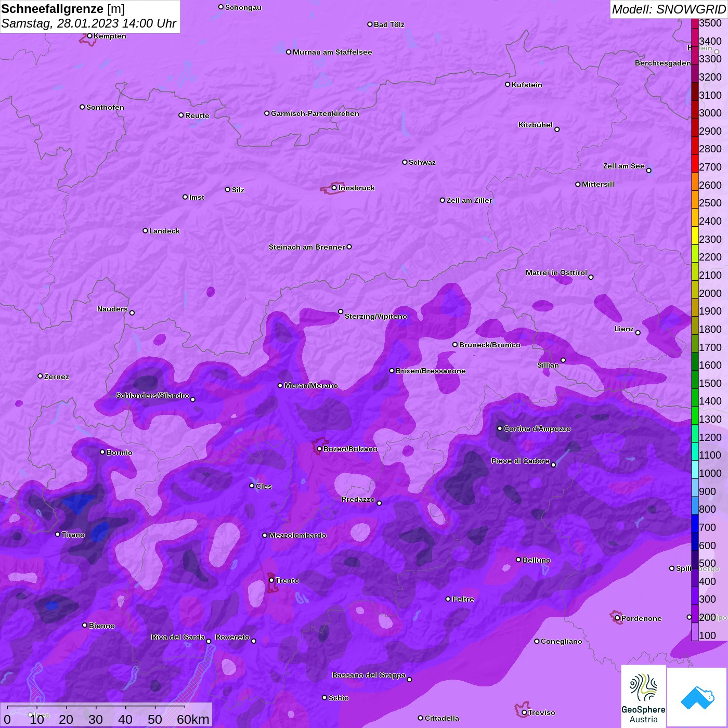
Task: Click the Cittadella label
Action: coord(442,718)
